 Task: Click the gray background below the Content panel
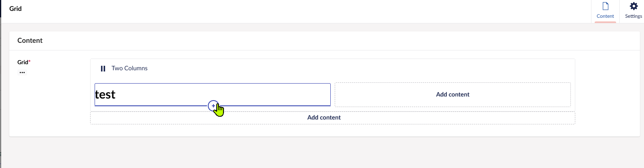point(323,153)
